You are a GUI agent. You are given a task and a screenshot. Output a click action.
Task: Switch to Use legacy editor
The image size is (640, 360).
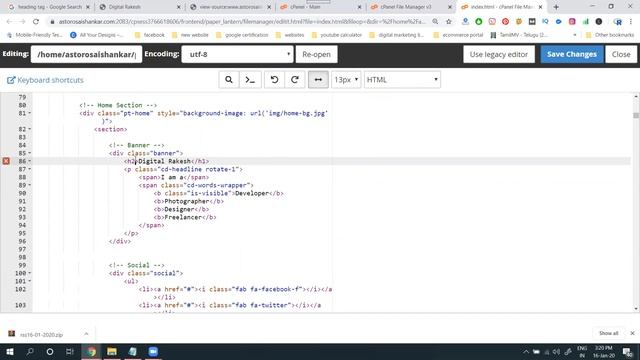499,54
